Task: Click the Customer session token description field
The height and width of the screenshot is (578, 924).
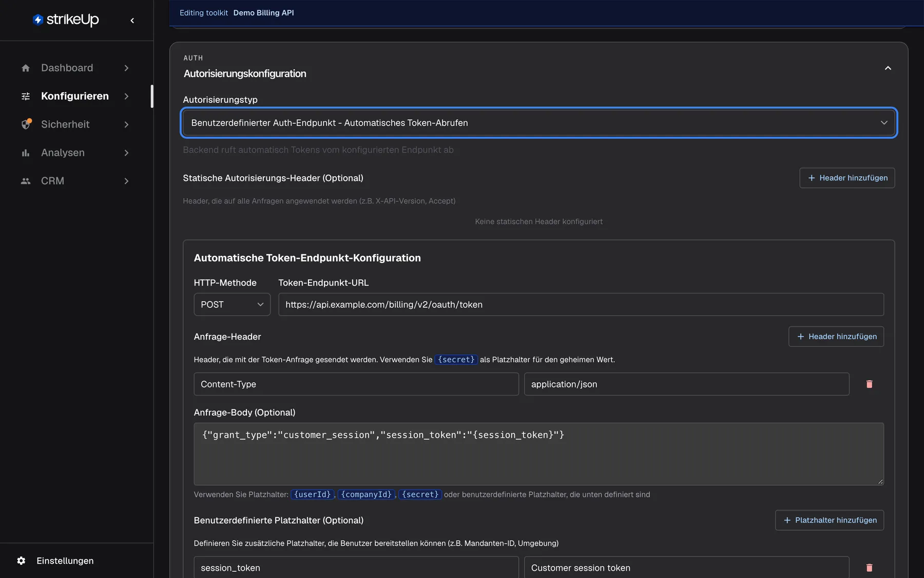Action: tap(687, 567)
